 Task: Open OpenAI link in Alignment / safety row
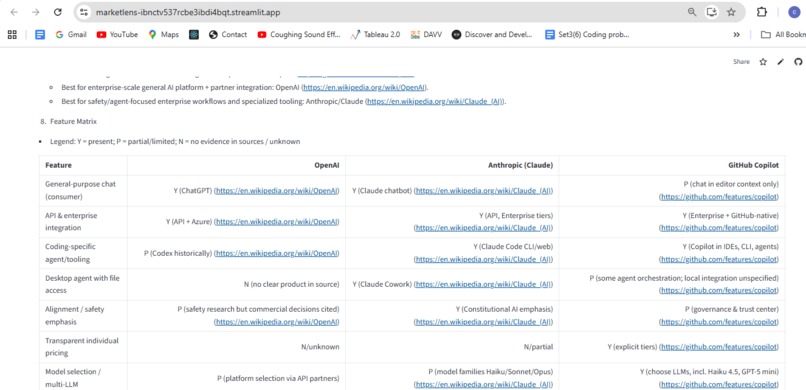(x=277, y=322)
